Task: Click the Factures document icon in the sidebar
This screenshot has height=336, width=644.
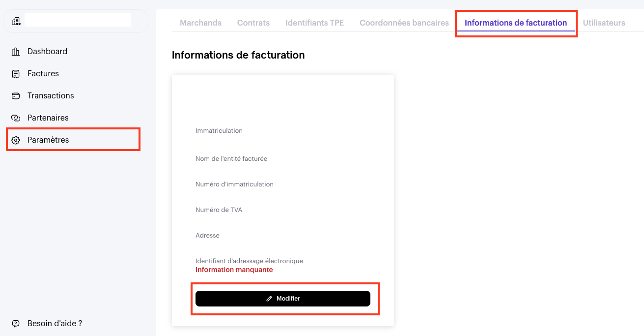Action: coord(16,74)
